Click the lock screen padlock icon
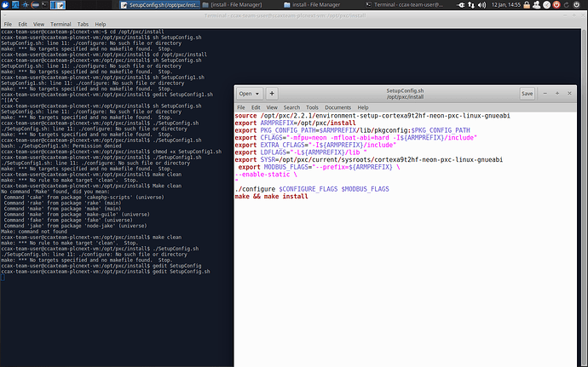 coord(527,5)
